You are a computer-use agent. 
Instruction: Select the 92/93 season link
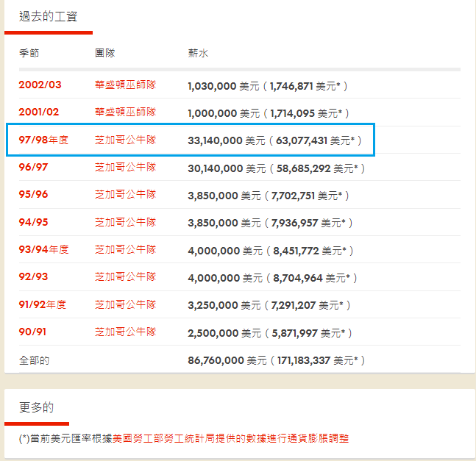35,278
